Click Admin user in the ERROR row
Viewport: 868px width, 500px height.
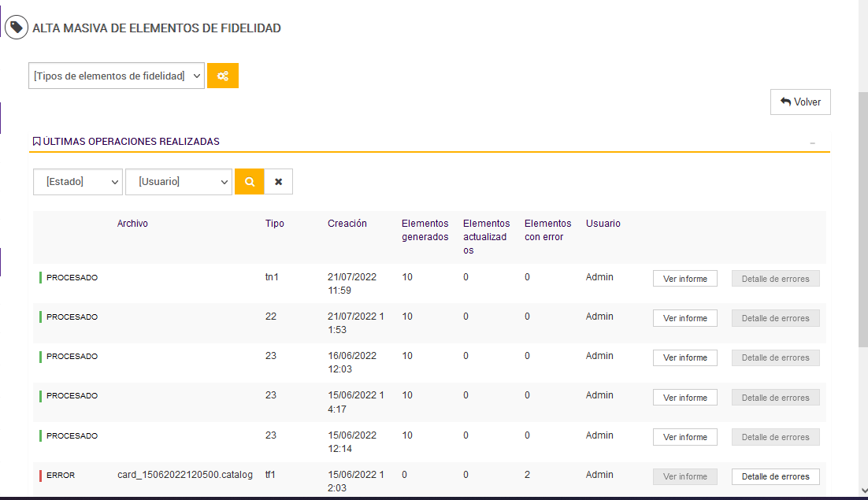pos(599,475)
